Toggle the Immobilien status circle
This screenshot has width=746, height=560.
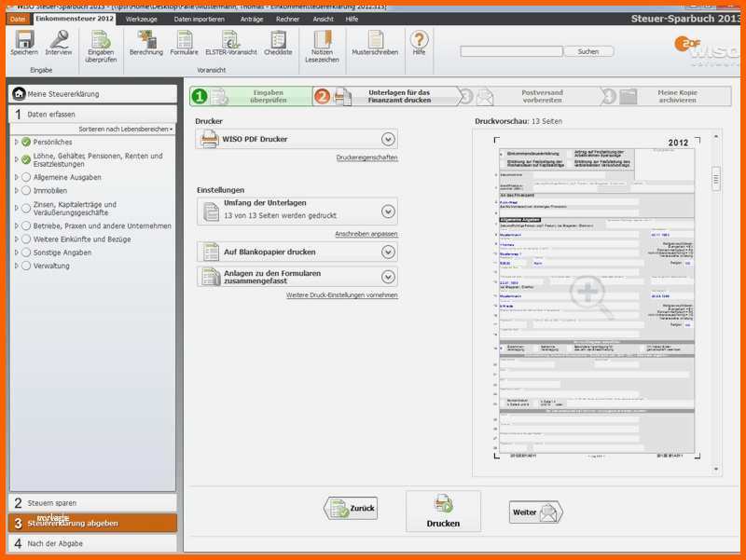[x=26, y=191]
